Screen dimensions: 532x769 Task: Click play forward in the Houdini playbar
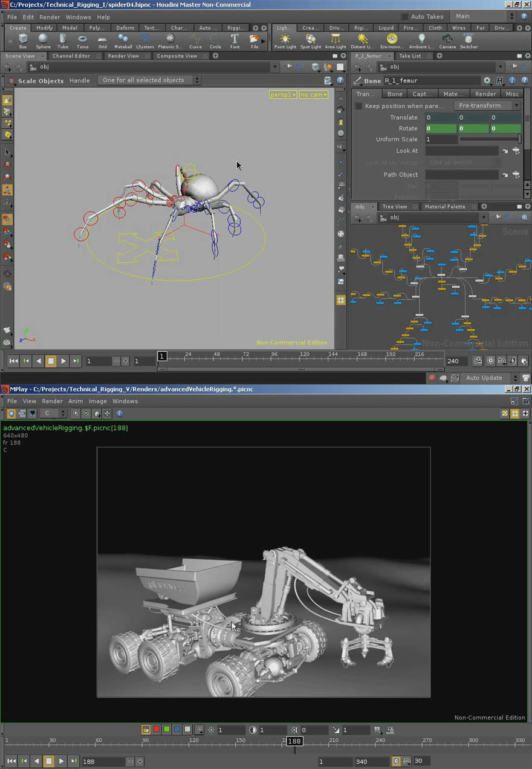pos(63,361)
